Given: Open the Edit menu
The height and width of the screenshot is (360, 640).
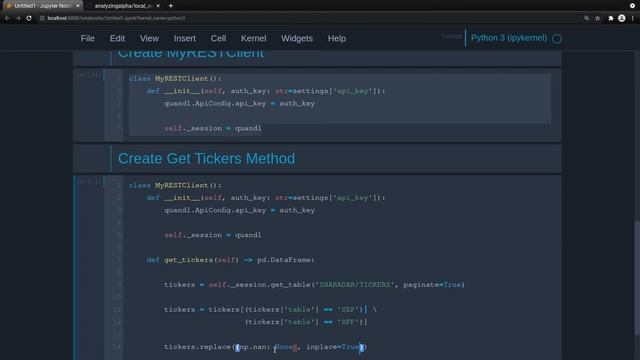Looking at the screenshot, I should pyautogui.click(x=117, y=38).
